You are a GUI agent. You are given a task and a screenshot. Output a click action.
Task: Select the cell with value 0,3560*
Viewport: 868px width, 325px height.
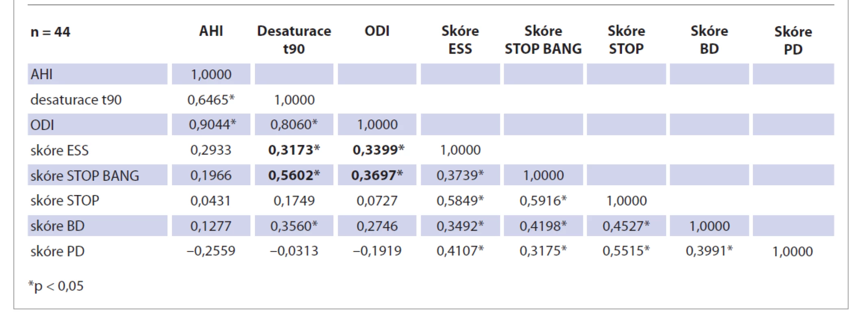coord(294,226)
